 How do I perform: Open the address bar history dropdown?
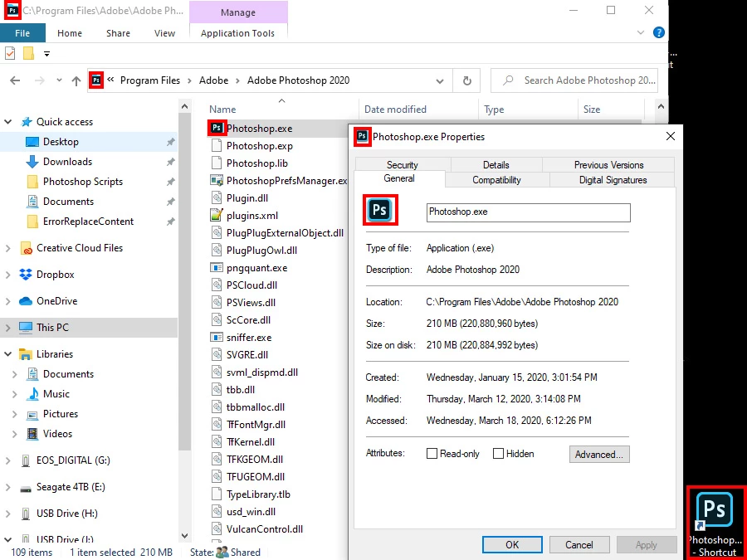[440, 81]
